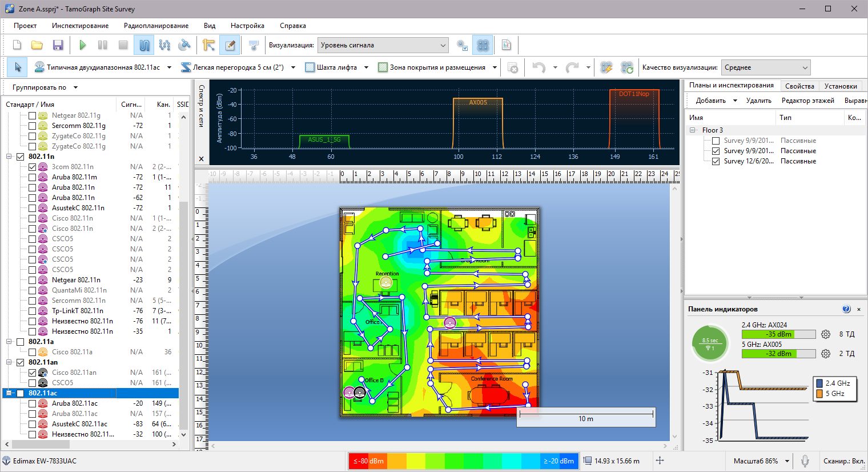
Task: Open the Проект menu
Action: tap(25, 26)
